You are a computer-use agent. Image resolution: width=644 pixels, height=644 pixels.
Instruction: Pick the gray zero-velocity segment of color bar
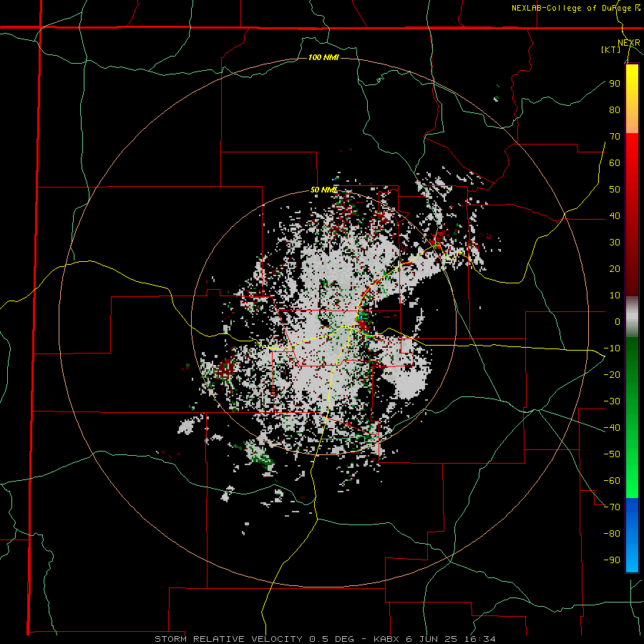[632, 317]
